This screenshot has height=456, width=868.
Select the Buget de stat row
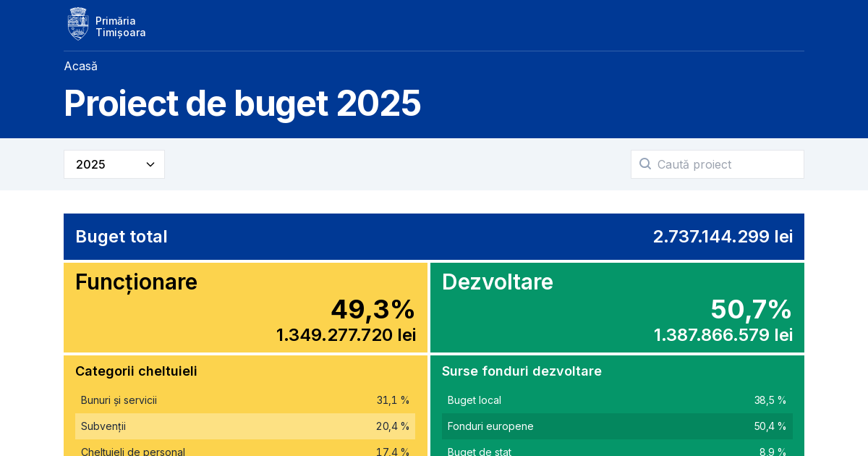click(617, 452)
